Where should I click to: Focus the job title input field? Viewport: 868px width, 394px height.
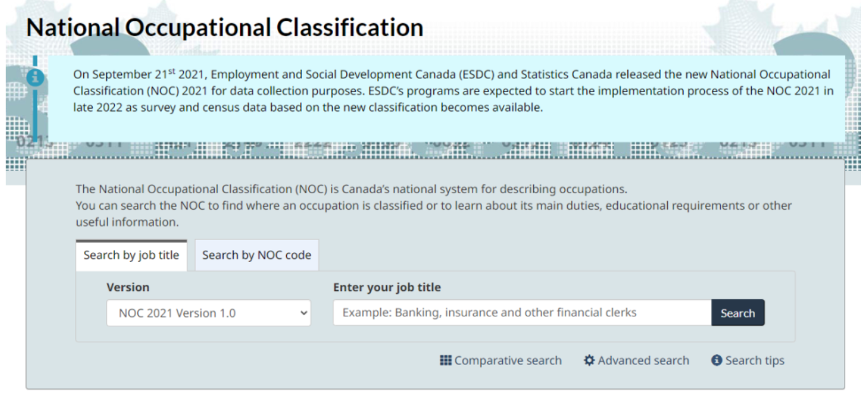pos(522,313)
